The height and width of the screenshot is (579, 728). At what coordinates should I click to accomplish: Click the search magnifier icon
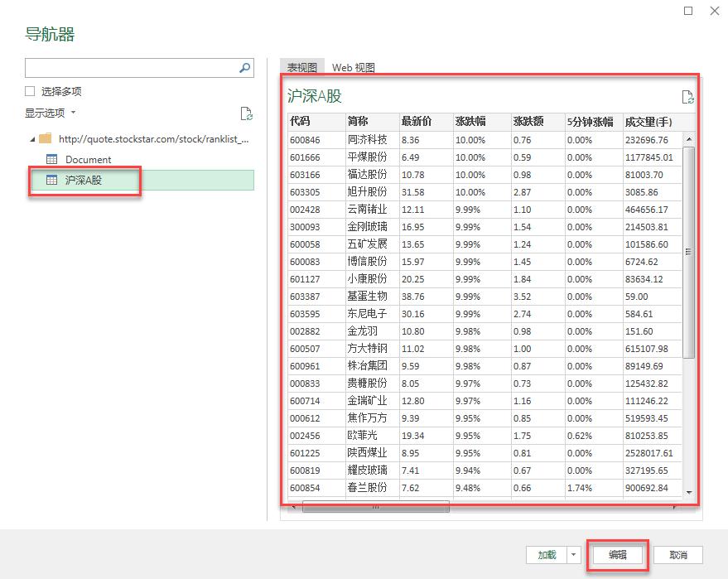click(244, 67)
